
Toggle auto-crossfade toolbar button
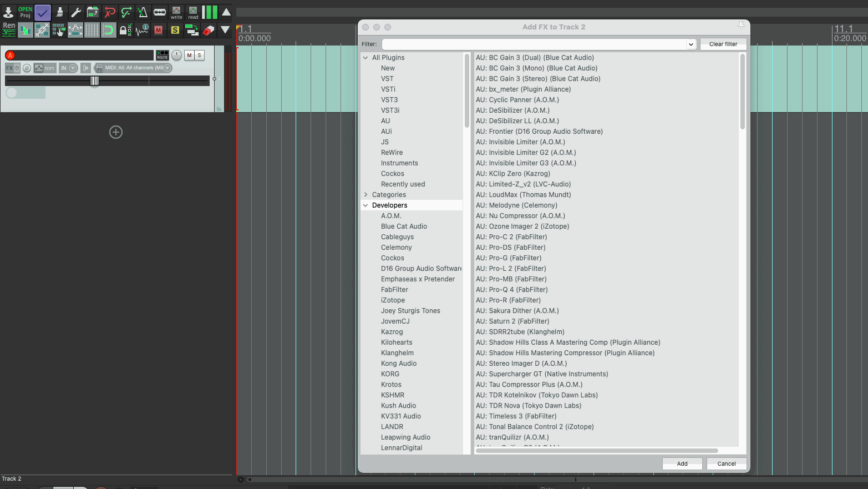point(26,29)
